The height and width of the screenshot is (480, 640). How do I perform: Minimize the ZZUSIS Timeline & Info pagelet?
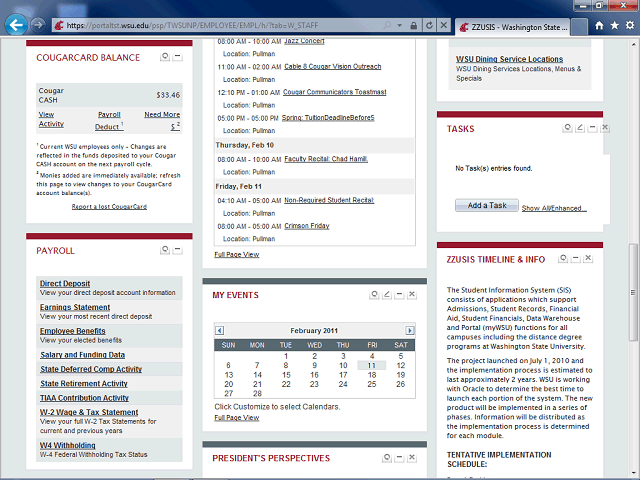(x=576, y=258)
